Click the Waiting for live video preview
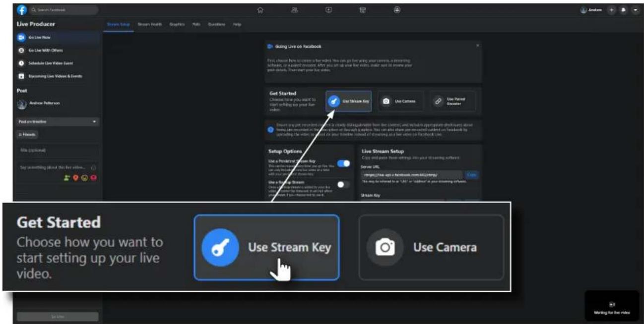The image size is (644, 324). pyautogui.click(x=612, y=306)
